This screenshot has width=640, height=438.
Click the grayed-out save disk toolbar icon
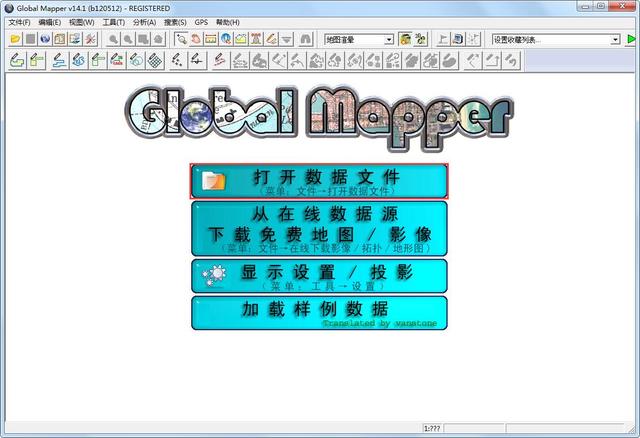coord(30,39)
